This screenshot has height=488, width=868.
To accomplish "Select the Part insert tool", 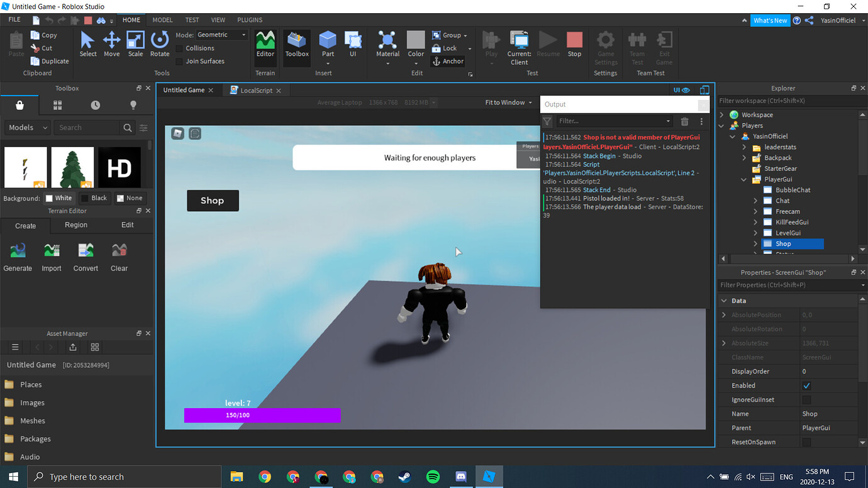I will (x=327, y=44).
